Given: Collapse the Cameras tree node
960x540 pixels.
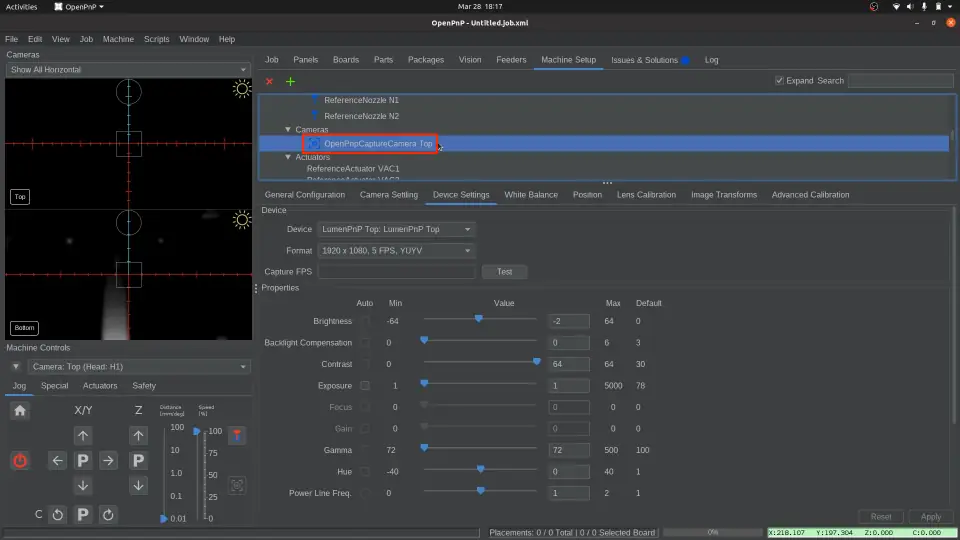Looking at the screenshot, I should pos(288,130).
